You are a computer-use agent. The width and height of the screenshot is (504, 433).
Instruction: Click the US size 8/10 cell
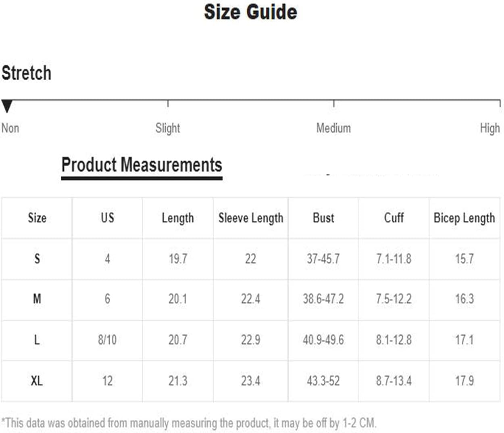(x=107, y=340)
